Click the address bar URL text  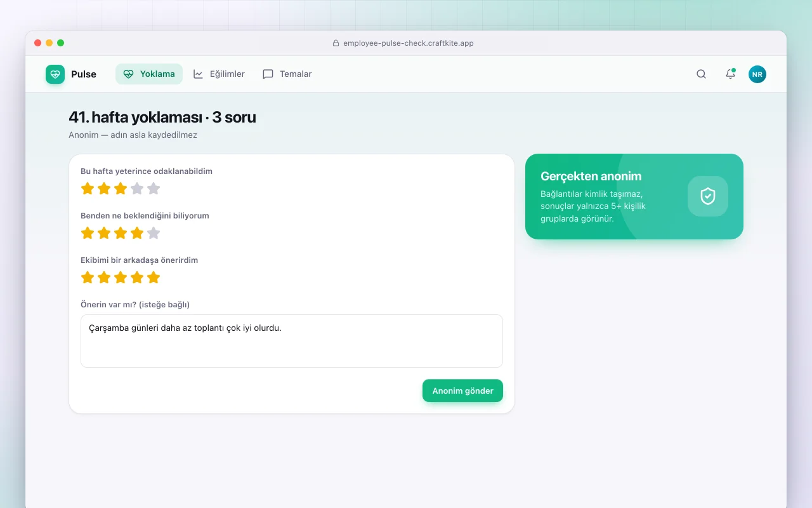[x=409, y=43]
